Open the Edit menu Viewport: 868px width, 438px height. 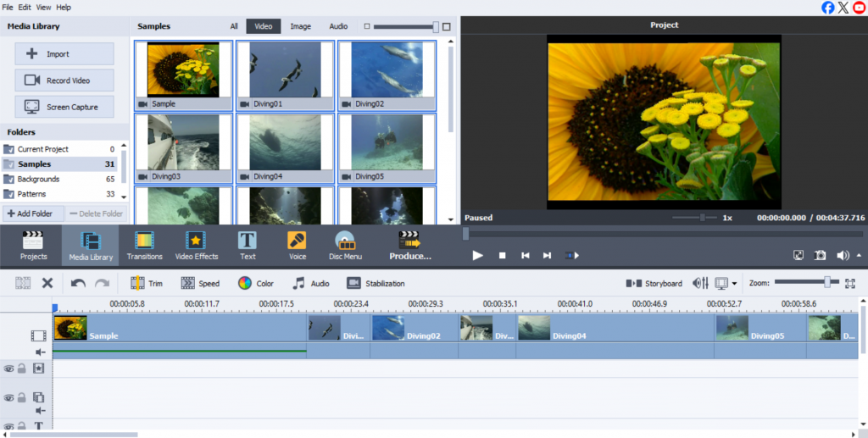[25, 7]
